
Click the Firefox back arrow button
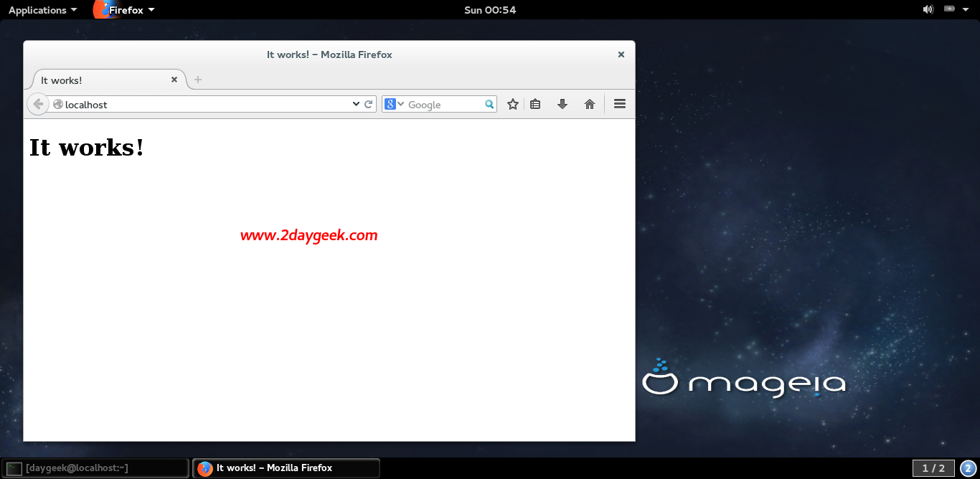(38, 104)
